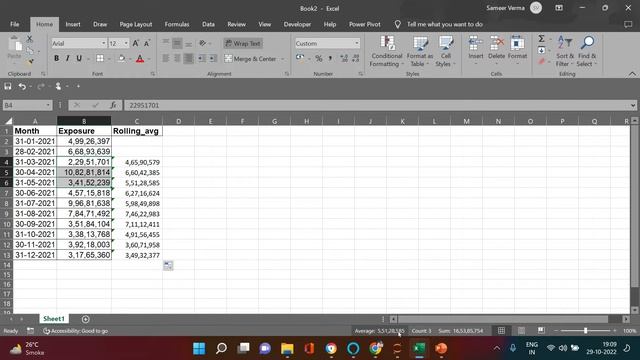Switch to the Insert tab
This screenshot has height=360, width=640.
coord(73,24)
